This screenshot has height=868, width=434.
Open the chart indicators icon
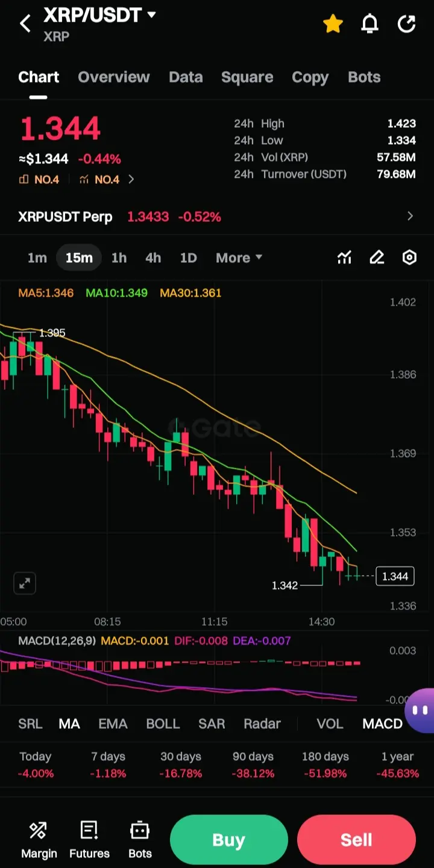coord(344,257)
